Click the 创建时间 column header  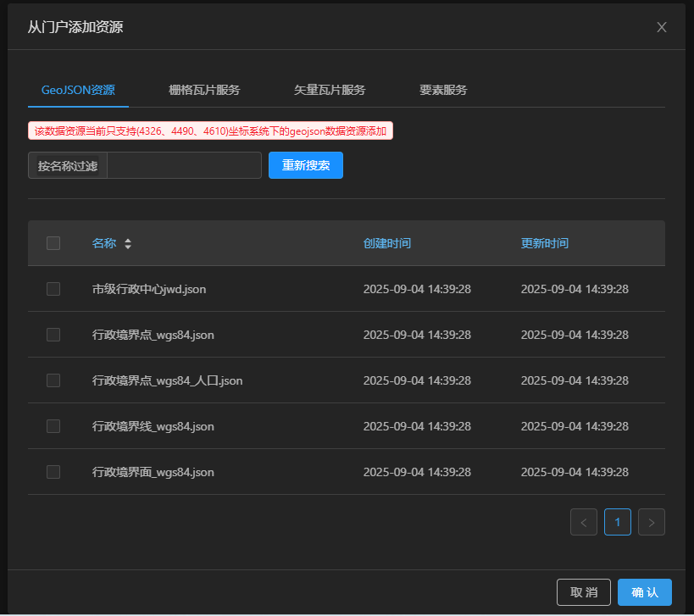click(x=387, y=243)
